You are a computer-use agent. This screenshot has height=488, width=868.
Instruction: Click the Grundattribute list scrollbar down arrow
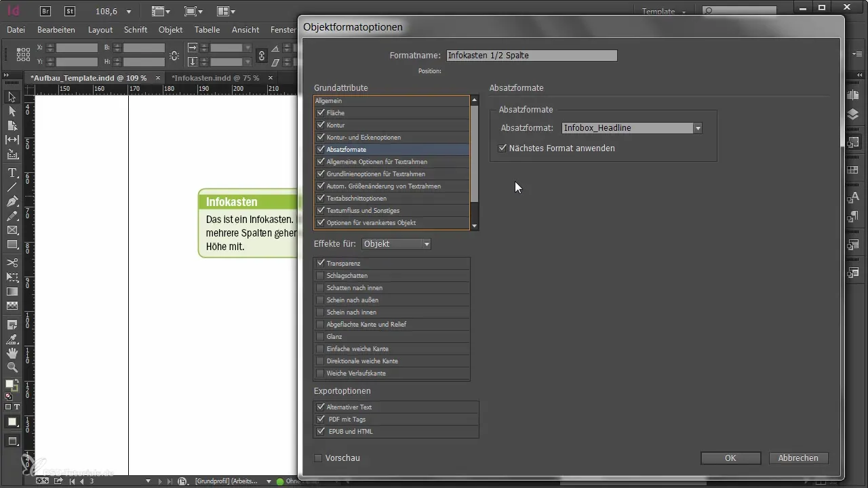[x=475, y=226]
